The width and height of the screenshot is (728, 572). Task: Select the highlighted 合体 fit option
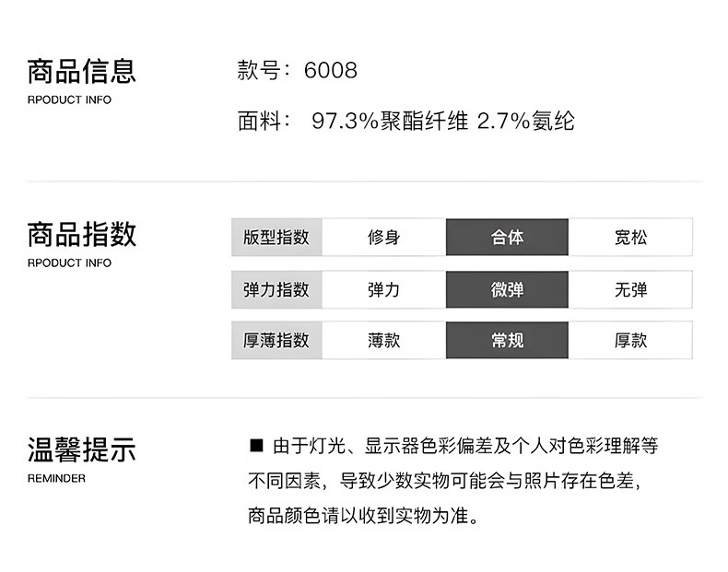pos(507,238)
